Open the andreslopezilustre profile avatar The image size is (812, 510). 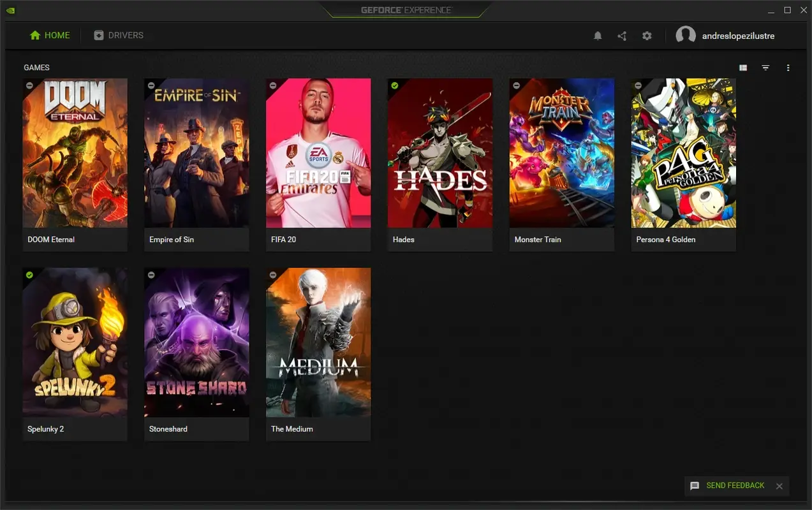pyautogui.click(x=686, y=35)
